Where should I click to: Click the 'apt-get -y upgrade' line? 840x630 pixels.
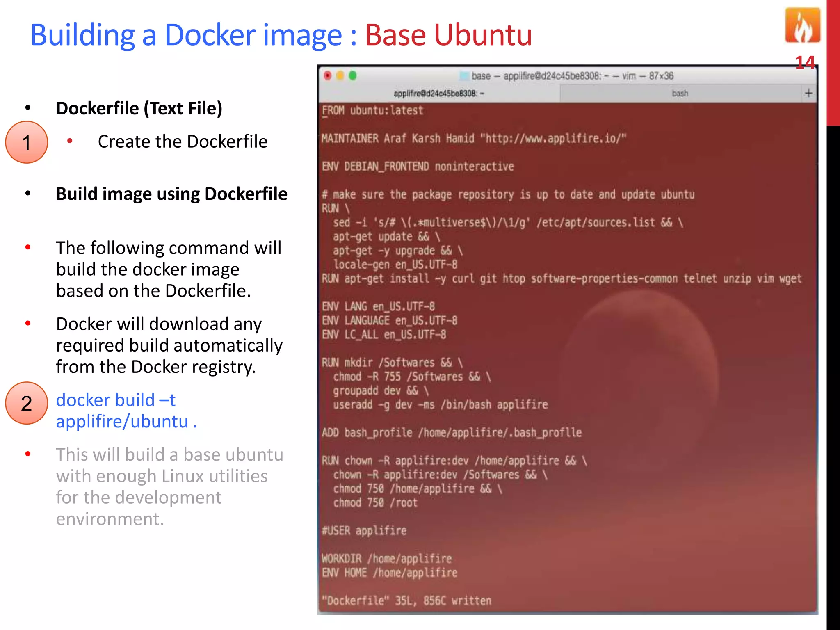click(x=397, y=251)
